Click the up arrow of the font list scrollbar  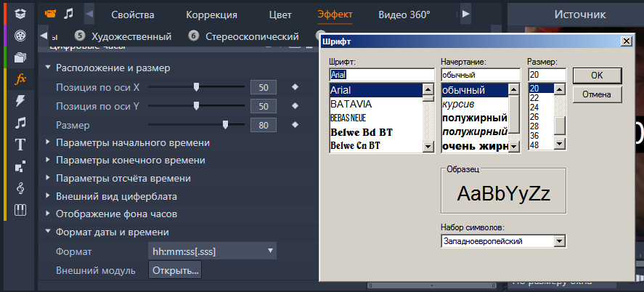click(428, 89)
